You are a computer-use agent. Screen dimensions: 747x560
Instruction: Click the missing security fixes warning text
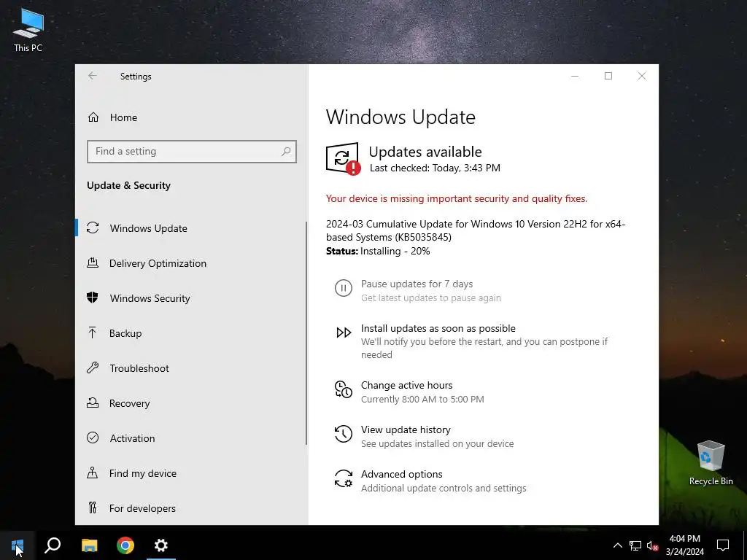point(457,198)
